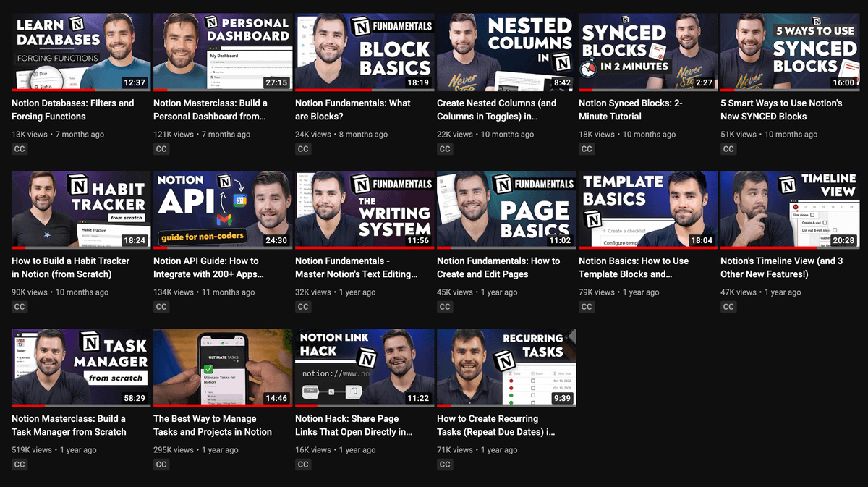Viewport: 868px width, 487px height.
Task: Open title 'Notion Synced Blocks: 2-Minute Tutorial'
Action: tap(630, 110)
